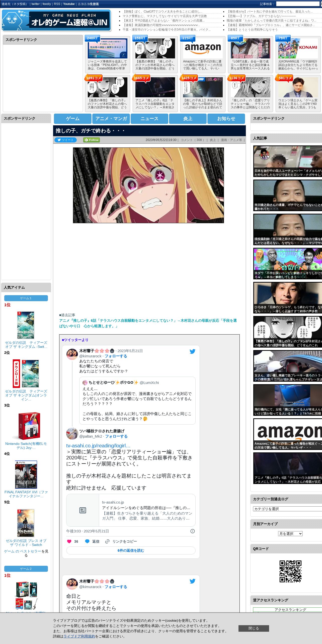Click フォローする next to @paltan_Mk2

click(116, 436)
